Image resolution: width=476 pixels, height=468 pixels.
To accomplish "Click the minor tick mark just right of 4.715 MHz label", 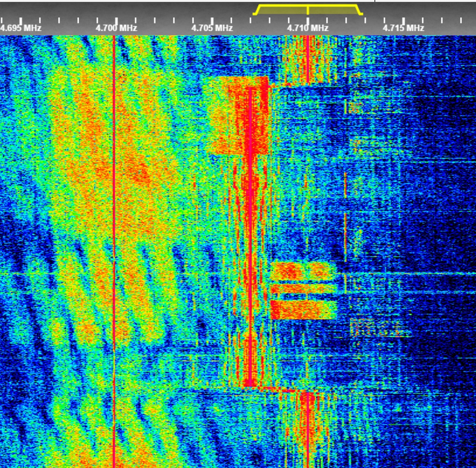I will click(x=422, y=20).
